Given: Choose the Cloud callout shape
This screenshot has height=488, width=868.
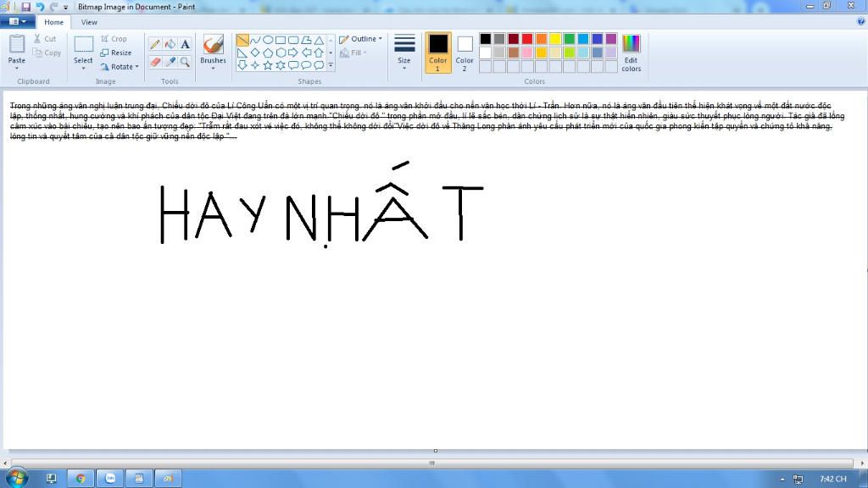Looking at the screenshot, I should (x=319, y=65).
